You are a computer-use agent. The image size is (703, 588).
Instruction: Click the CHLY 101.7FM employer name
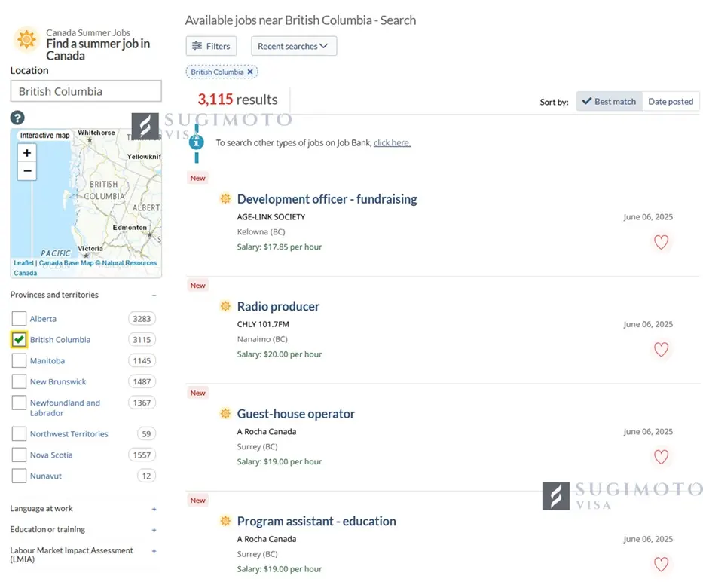click(263, 324)
